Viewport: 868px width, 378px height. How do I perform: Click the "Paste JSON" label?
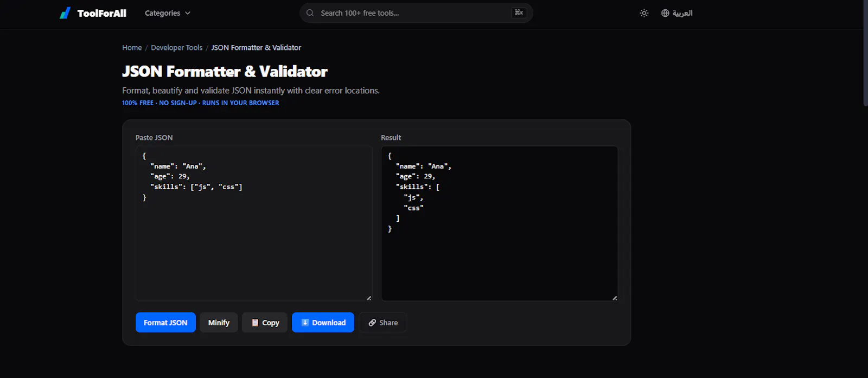[x=154, y=138]
